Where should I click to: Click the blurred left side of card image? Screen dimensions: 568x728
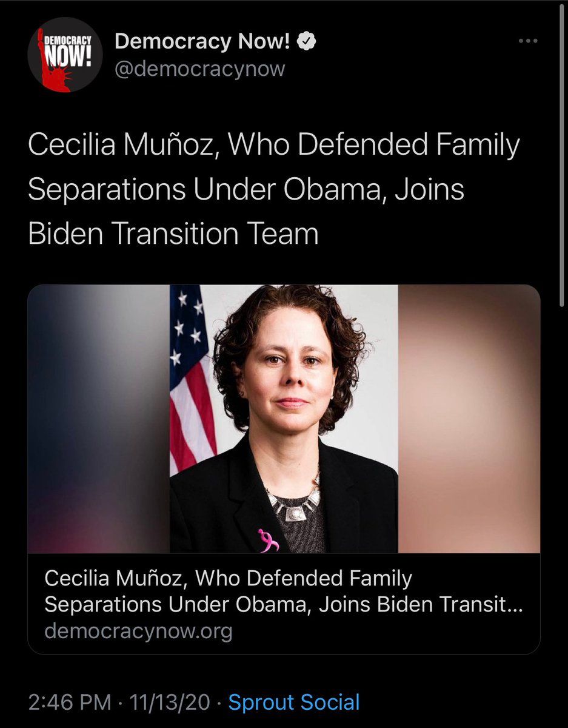click(x=98, y=419)
